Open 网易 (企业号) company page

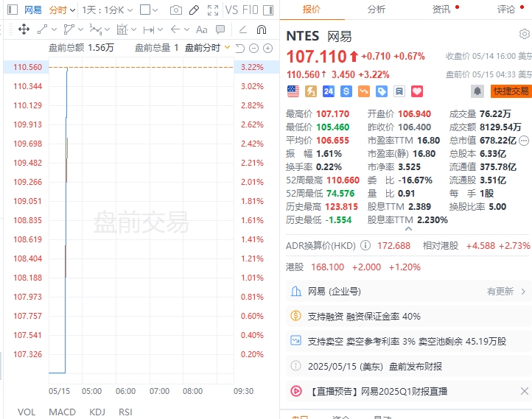point(408,291)
